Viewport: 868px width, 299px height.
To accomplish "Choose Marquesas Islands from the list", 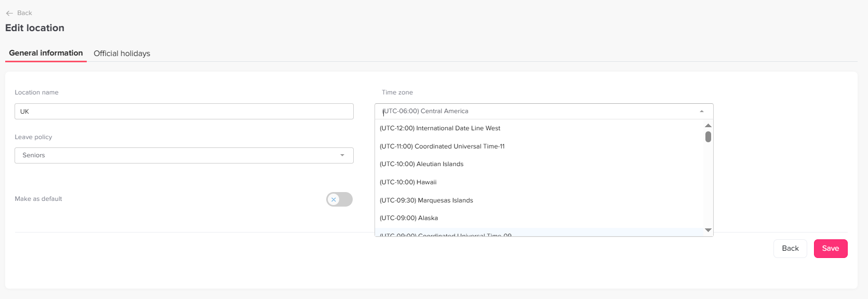I will [x=426, y=200].
